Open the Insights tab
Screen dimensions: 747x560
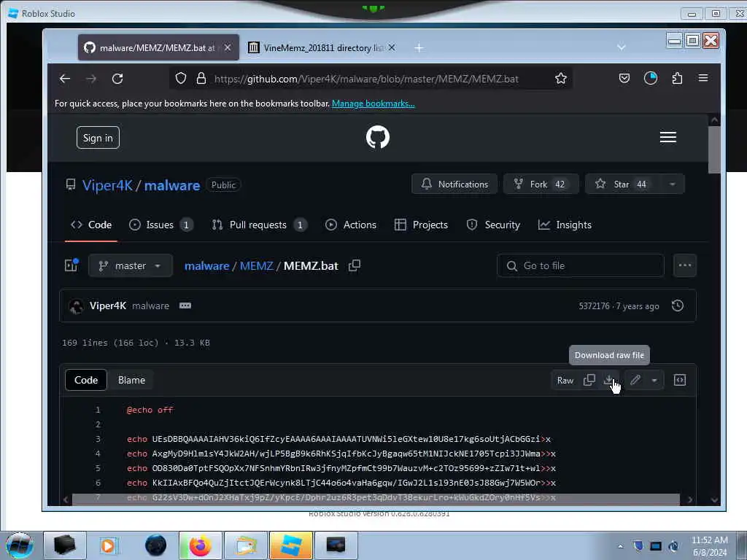point(565,225)
